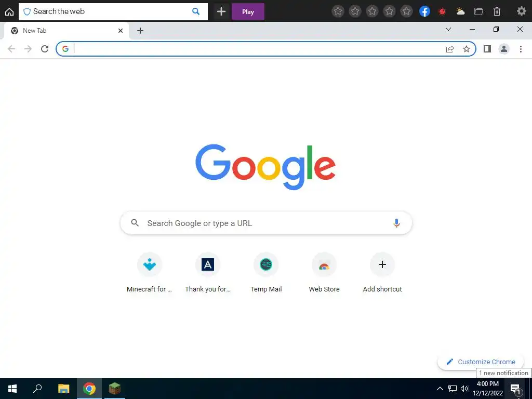The height and width of the screenshot is (399, 532).
Task: Open the Web Store shortcut
Action: tap(324, 273)
